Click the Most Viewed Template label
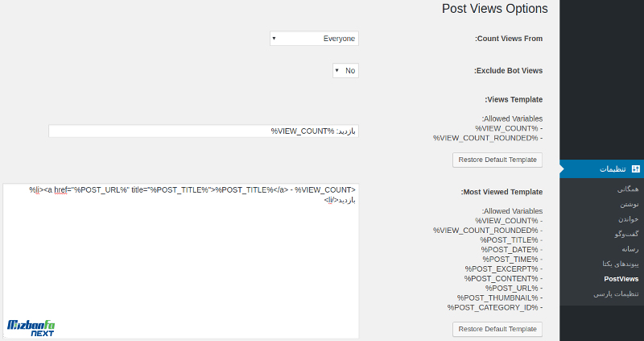Viewport: 644px width, 341px height. click(x=502, y=192)
